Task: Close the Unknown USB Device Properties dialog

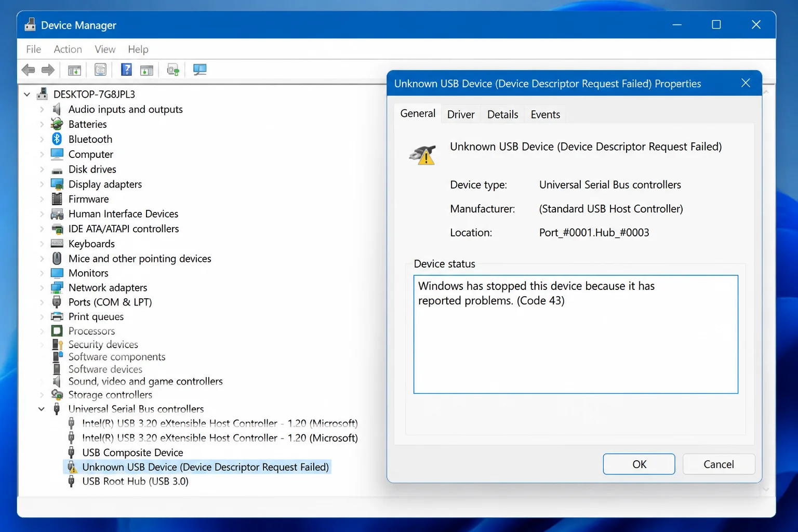Action: click(x=746, y=83)
